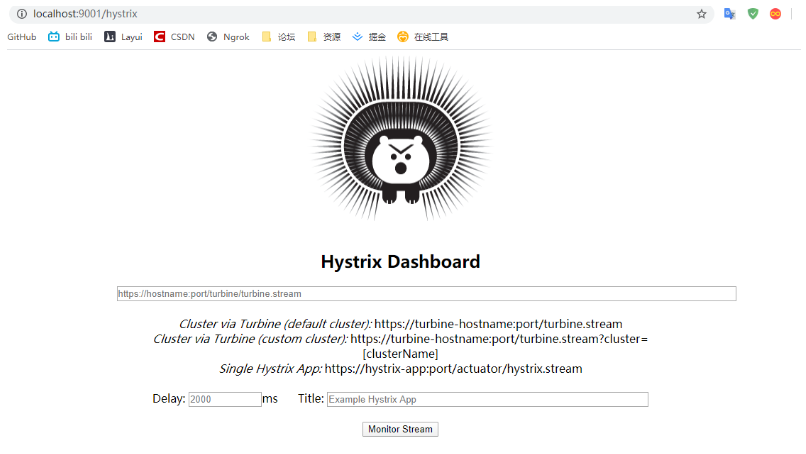The image size is (806, 454).
Task: Click the 'Cluster via Turbine (custom cluster):' label
Action: [x=250, y=339]
